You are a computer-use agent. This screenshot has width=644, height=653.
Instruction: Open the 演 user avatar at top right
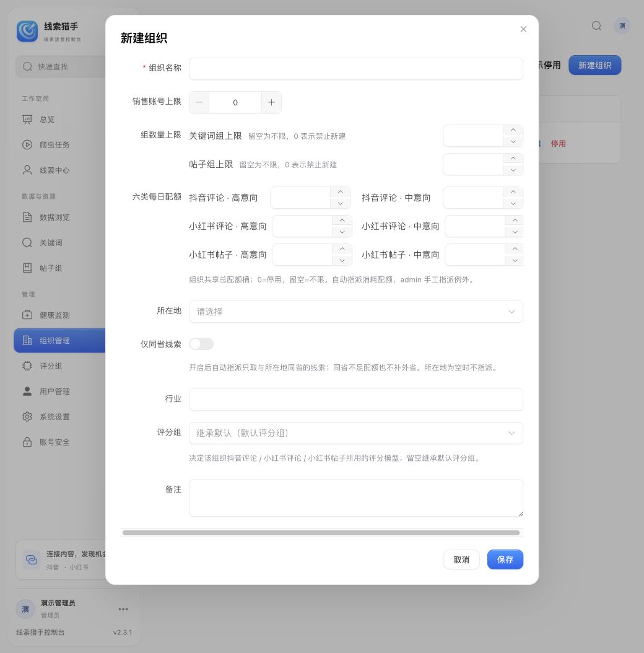[622, 26]
